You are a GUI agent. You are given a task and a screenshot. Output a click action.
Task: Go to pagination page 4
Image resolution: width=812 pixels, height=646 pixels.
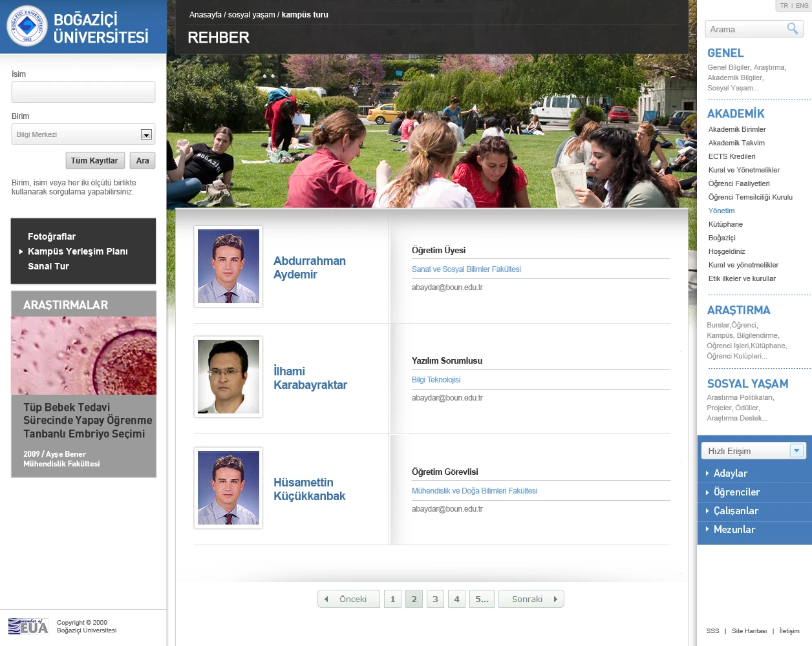[456, 599]
